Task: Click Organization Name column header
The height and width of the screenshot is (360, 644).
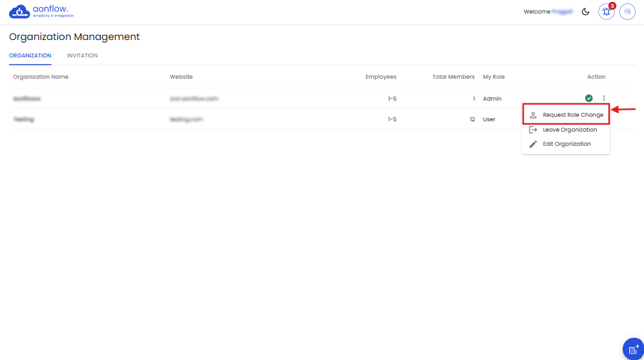Action: (x=41, y=77)
